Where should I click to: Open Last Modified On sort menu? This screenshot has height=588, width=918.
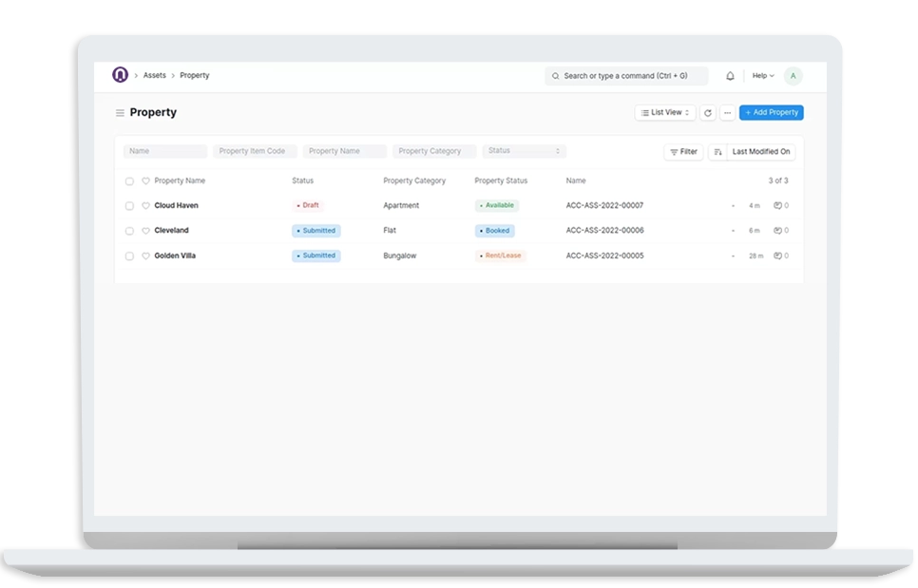[761, 152]
